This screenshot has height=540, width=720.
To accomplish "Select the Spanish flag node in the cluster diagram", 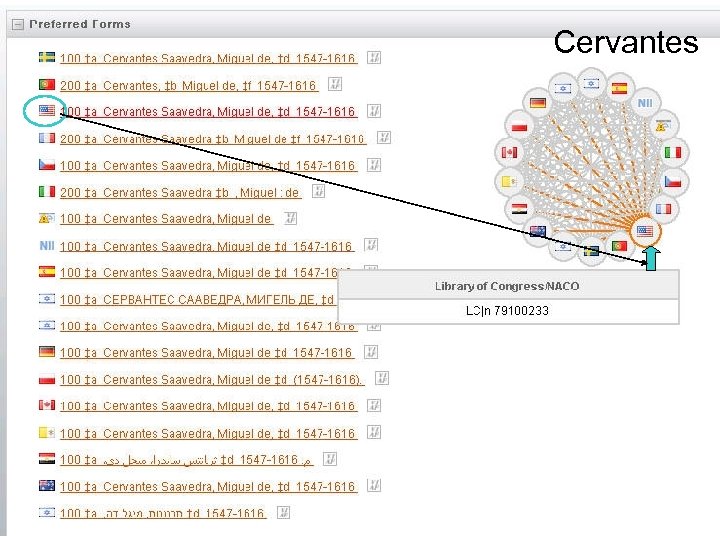I will click(619, 88).
